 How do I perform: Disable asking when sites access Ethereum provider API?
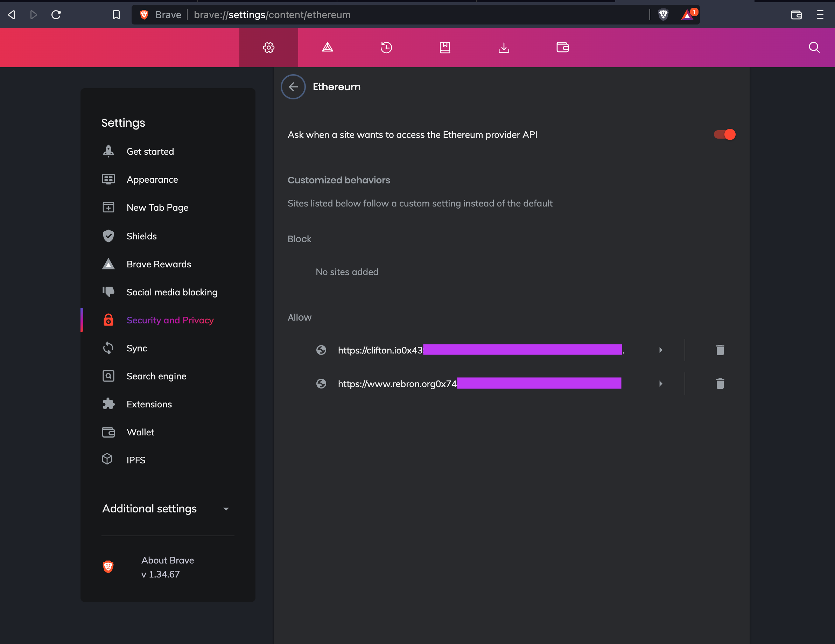pyautogui.click(x=724, y=134)
